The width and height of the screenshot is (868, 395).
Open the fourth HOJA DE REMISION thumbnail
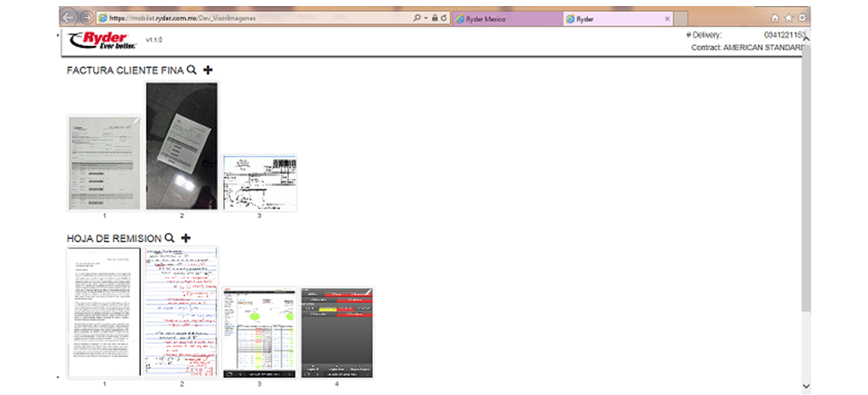click(x=337, y=332)
